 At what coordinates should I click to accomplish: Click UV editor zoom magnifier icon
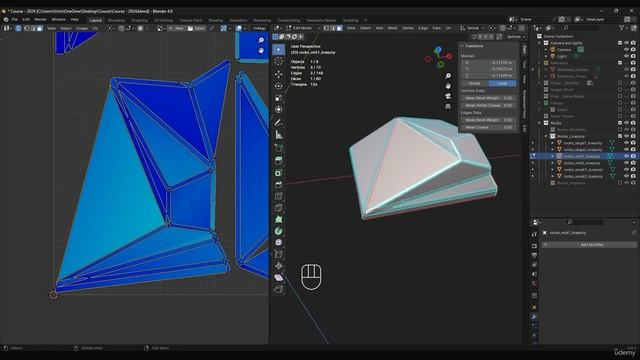261,40
